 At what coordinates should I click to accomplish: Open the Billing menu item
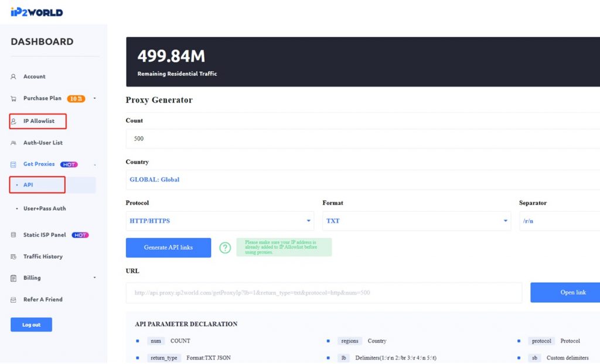tap(32, 277)
